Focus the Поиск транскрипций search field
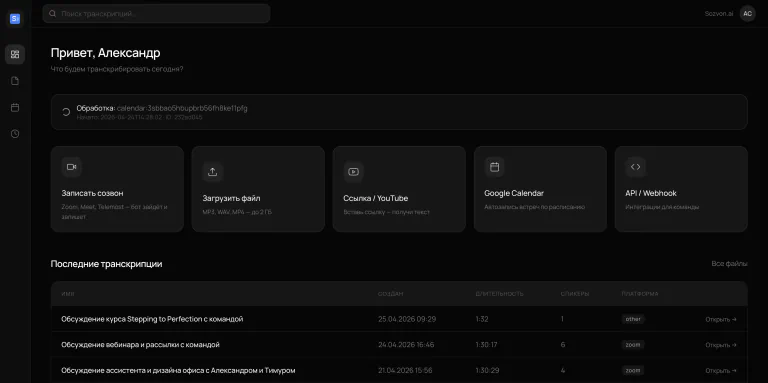The width and height of the screenshot is (768, 383). coord(157,14)
